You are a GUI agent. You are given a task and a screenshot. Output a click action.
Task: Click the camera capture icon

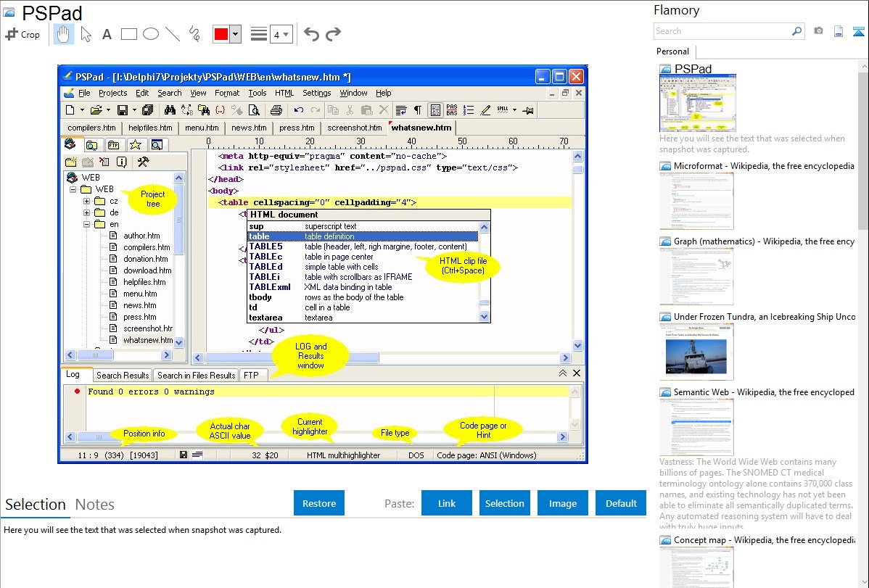[818, 31]
